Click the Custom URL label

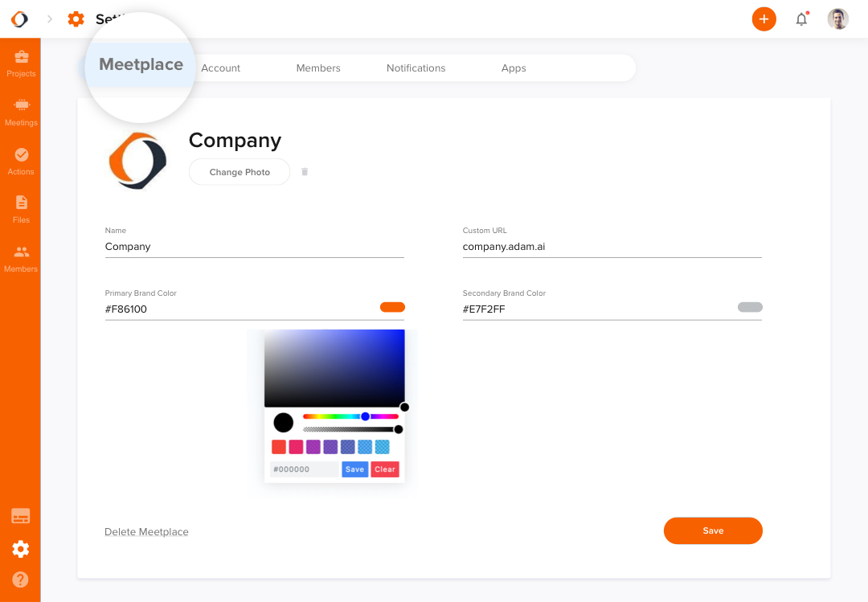point(485,231)
